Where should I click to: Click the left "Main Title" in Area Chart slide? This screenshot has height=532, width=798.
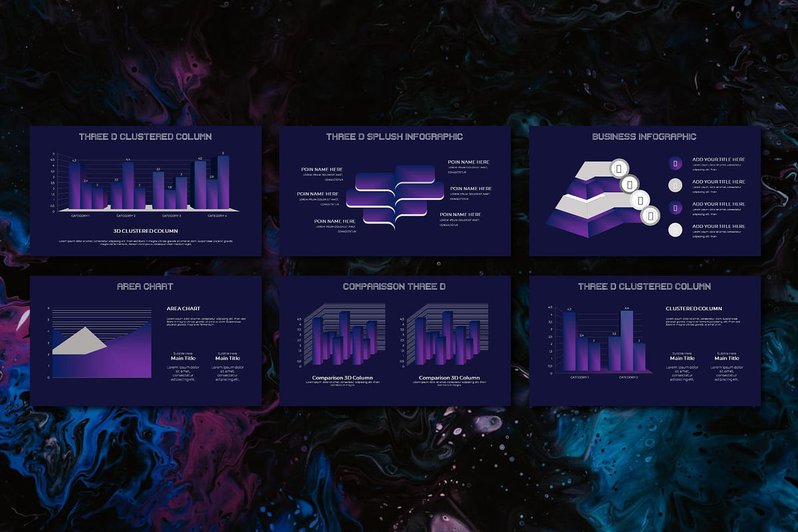(x=182, y=358)
